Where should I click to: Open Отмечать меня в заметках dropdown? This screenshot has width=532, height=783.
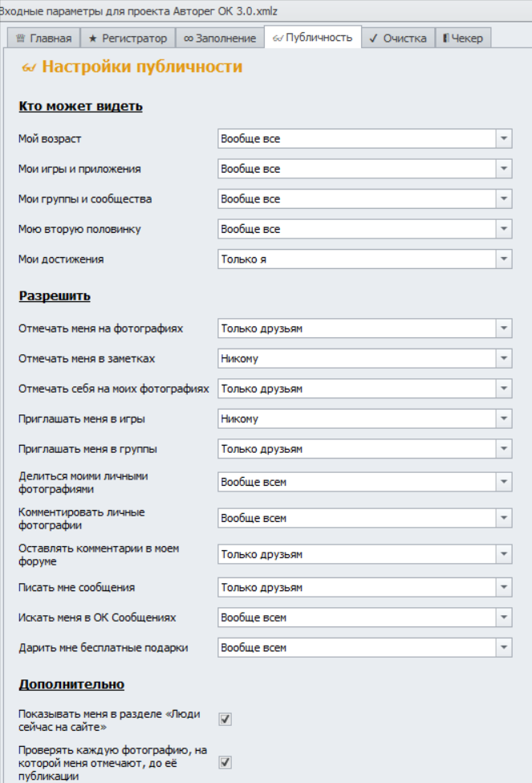503,359
